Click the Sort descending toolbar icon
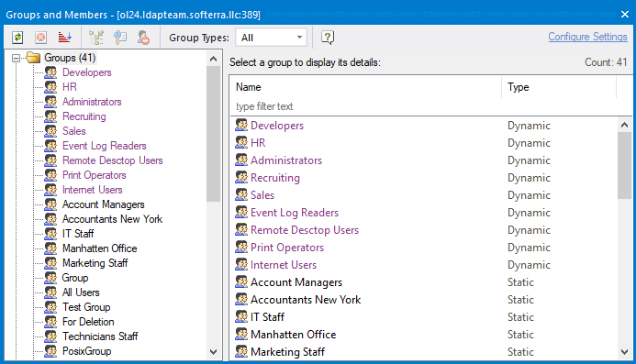The width and height of the screenshot is (636, 364). pyautogui.click(x=64, y=38)
